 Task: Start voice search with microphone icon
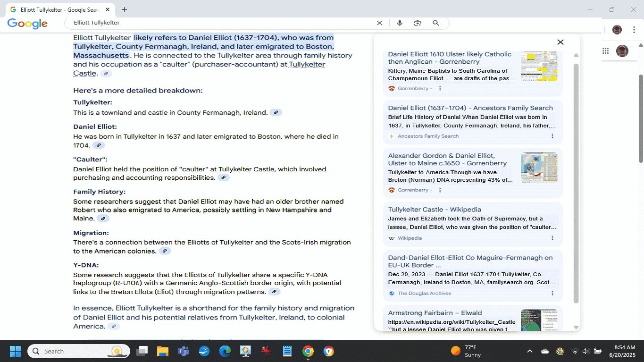coord(400,23)
